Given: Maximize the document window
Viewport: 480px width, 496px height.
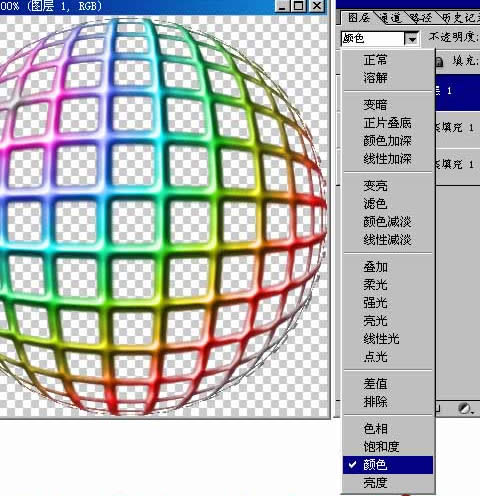Looking at the screenshot, I should click(298, 6).
